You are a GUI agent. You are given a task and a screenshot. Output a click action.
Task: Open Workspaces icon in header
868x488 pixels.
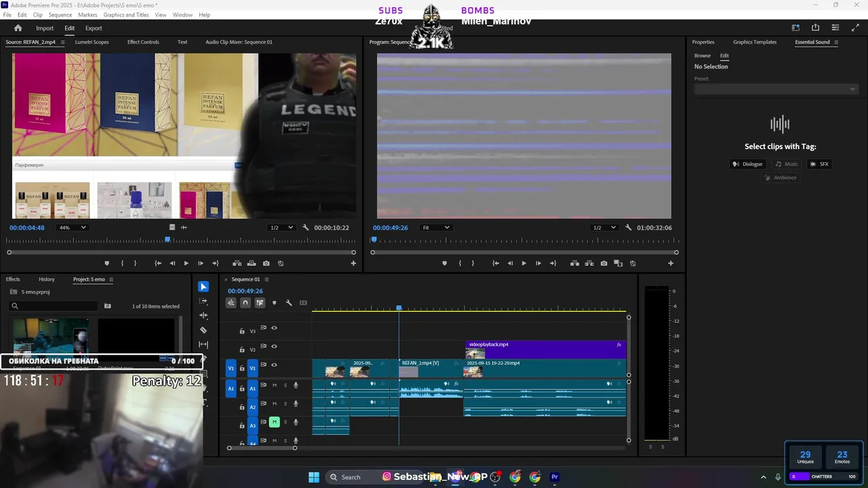(795, 28)
